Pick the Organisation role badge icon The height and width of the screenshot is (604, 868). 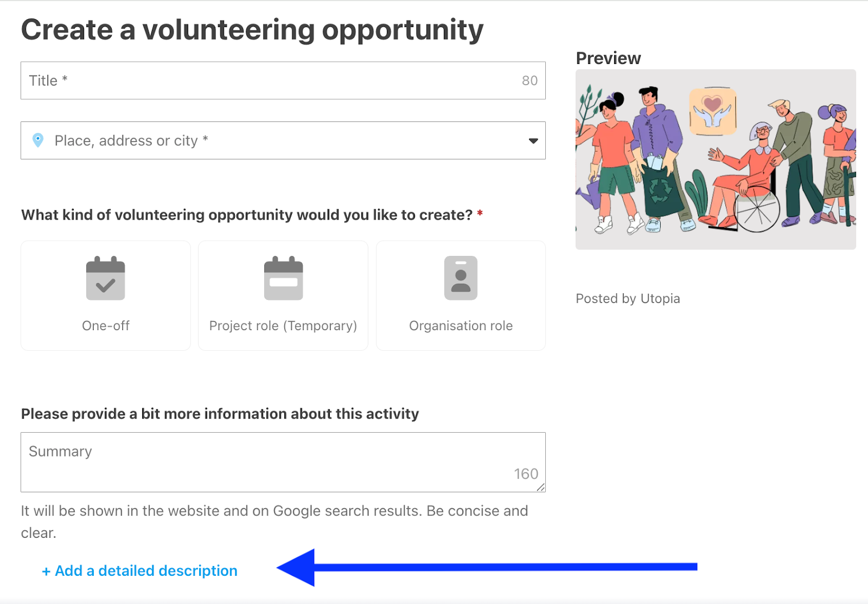click(x=461, y=278)
